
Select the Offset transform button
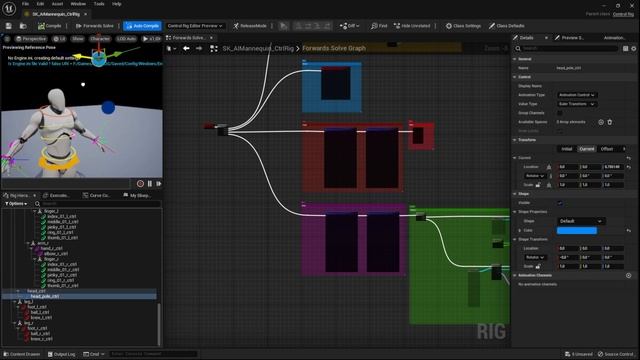pyautogui.click(x=607, y=149)
